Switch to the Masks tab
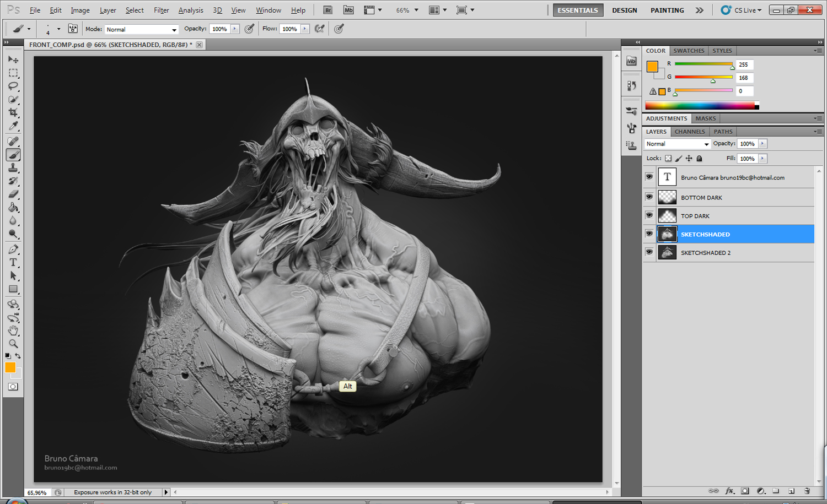This screenshot has height=504, width=827. click(x=705, y=118)
